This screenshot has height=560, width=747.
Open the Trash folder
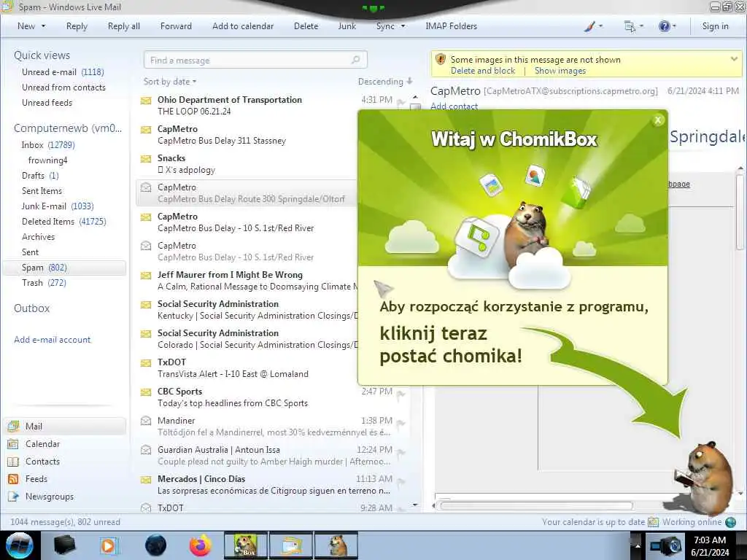pyautogui.click(x=44, y=282)
